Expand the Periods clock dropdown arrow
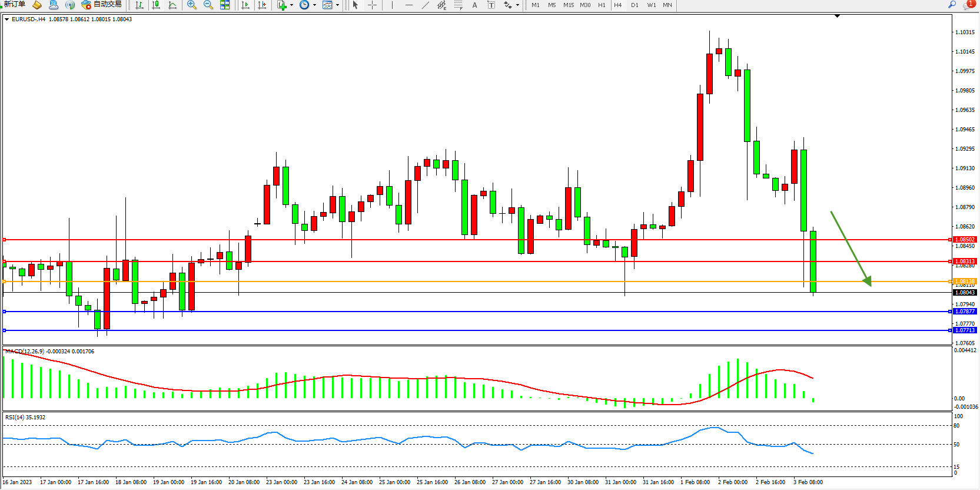This screenshot has height=490, width=980. pos(314,5)
